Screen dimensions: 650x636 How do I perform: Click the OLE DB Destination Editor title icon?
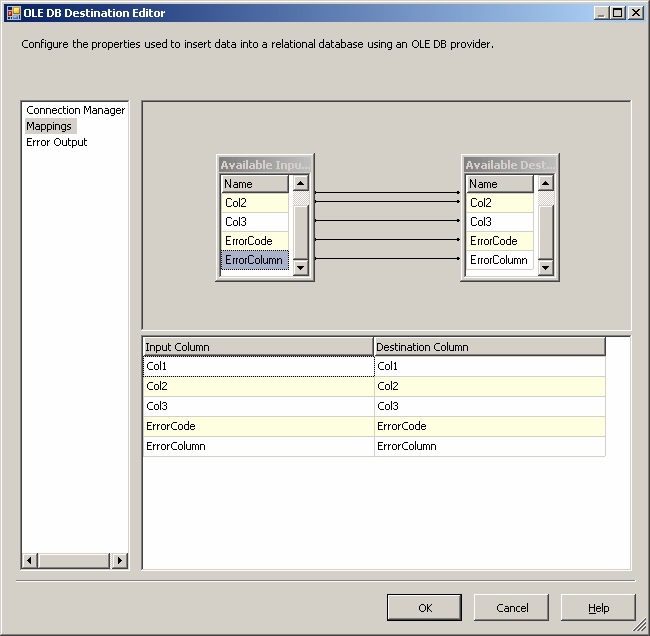13,13
